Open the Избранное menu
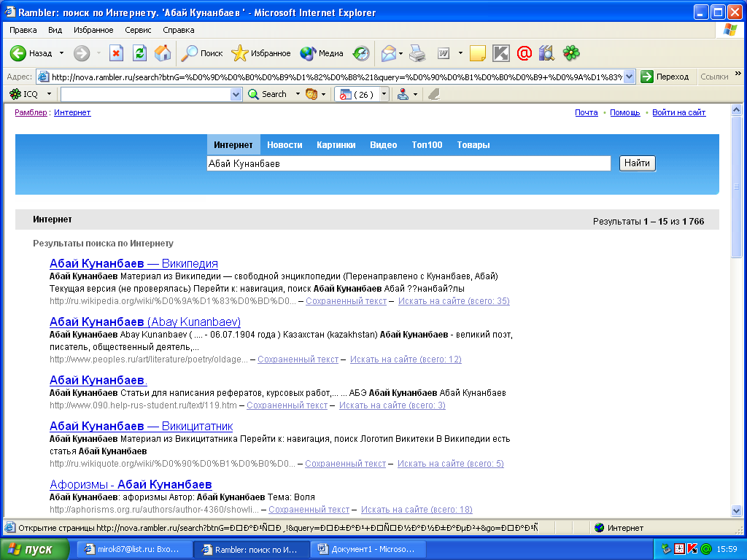 tap(93, 30)
